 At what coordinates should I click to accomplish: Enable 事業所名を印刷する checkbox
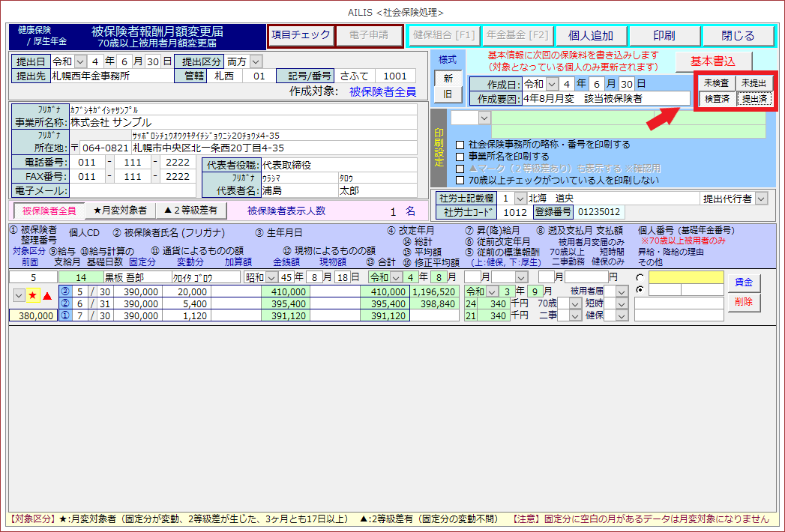tap(460, 157)
